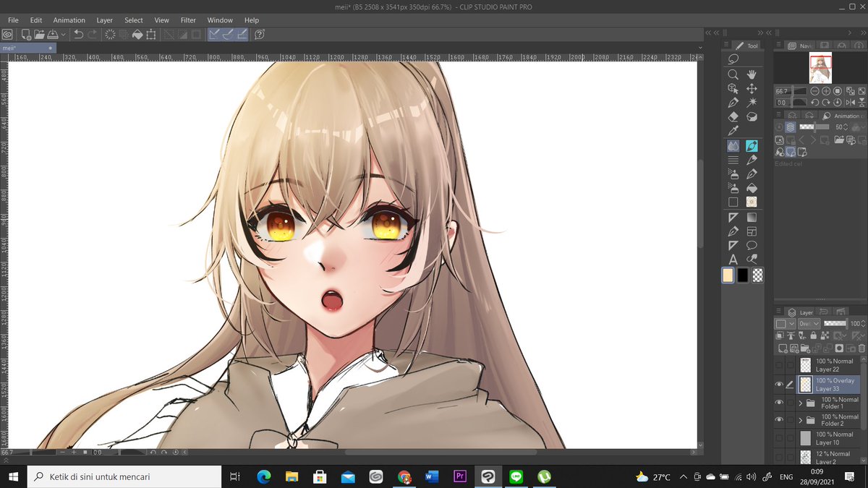Select the Move layer tool
Image resolution: width=868 pixels, height=488 pixels.
tap(752, 89)
